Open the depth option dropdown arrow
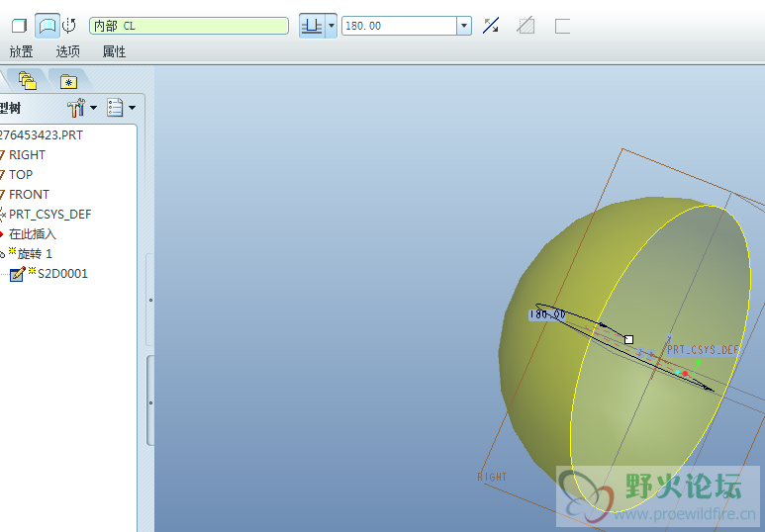The height and width of the screenshot is (532, 765). (332, 26)
